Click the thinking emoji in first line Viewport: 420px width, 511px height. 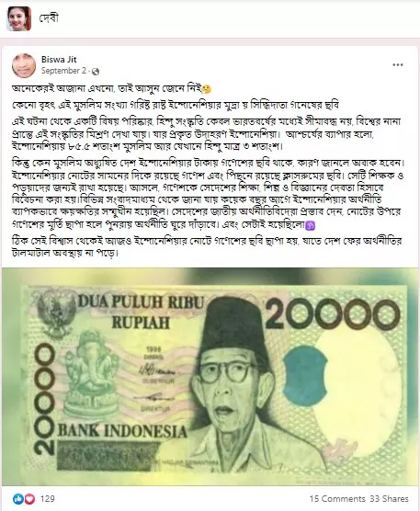click(x=206, y=88)
